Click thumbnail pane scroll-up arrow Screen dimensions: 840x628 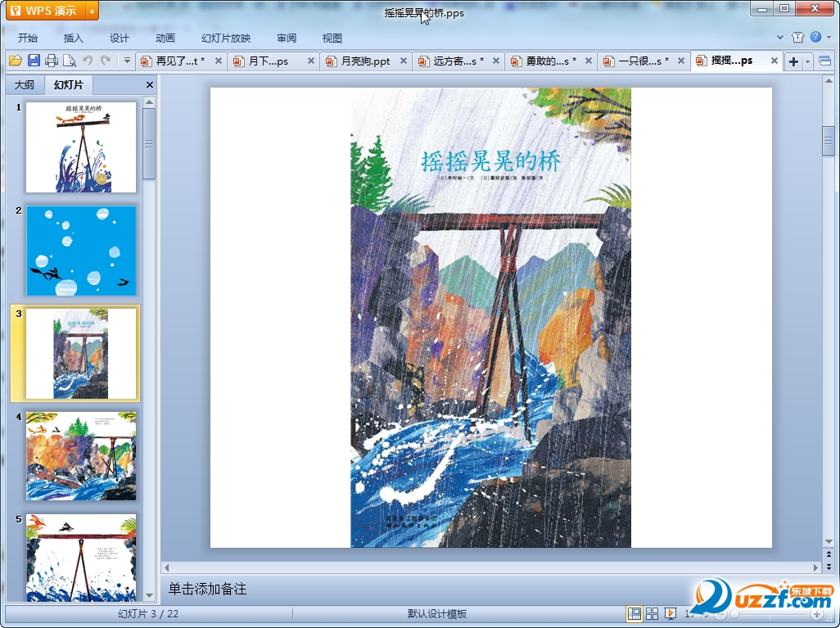coord(150,102)
